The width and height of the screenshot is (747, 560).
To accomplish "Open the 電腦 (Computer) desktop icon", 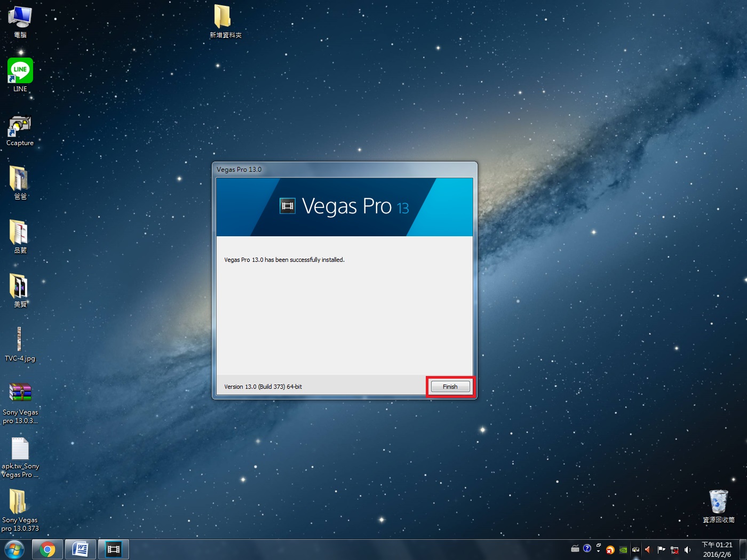I will coord(20,21).
